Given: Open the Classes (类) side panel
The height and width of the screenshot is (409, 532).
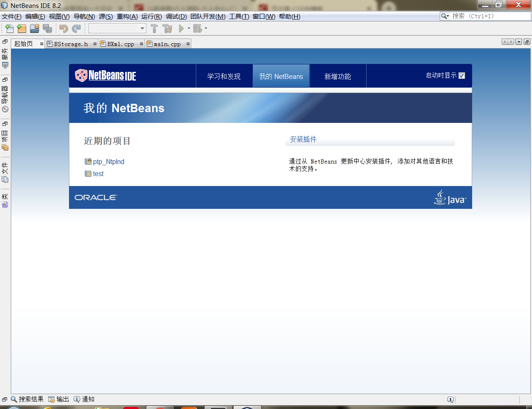Looking at the screenshot, I should 5,201.
